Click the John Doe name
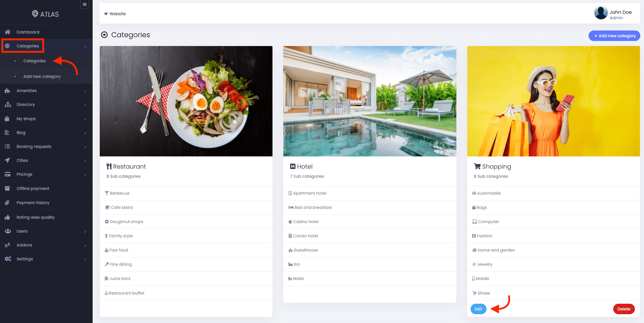This screenshot has height=323, width=644. (620, 12)
